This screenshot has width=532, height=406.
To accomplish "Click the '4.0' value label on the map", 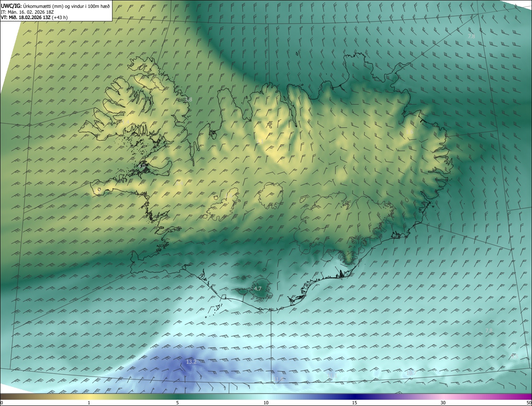I will click(142, 166).
